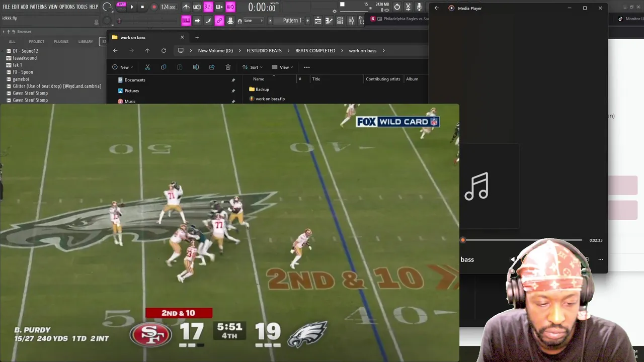Select the LIBRARY tab in Browser

tap(86, 42)
